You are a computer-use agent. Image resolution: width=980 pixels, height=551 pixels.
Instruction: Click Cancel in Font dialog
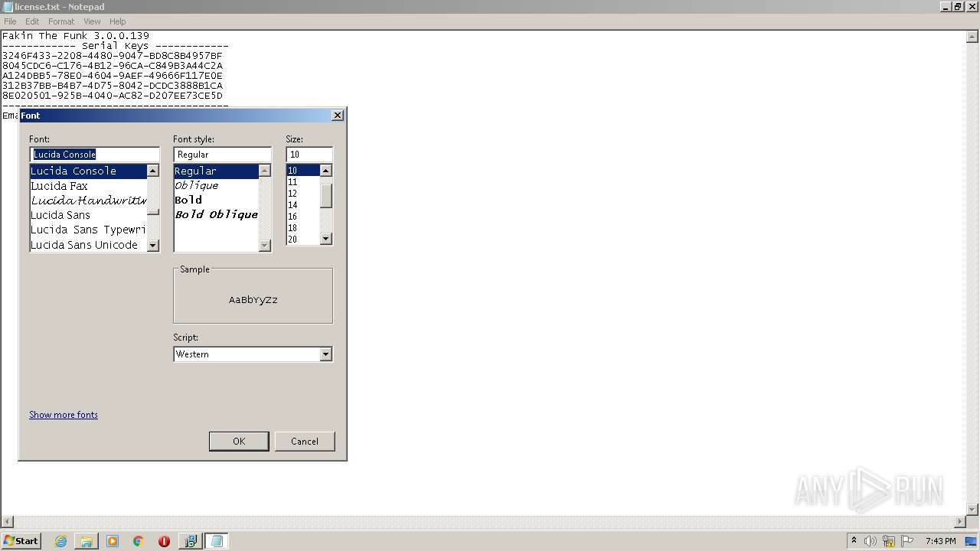[x=305, y=441]
